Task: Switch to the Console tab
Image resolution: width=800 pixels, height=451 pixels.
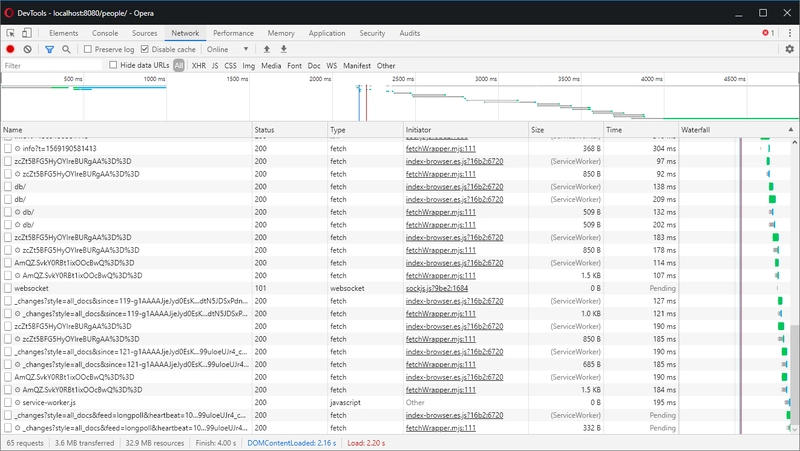Action: pos(105,33)
